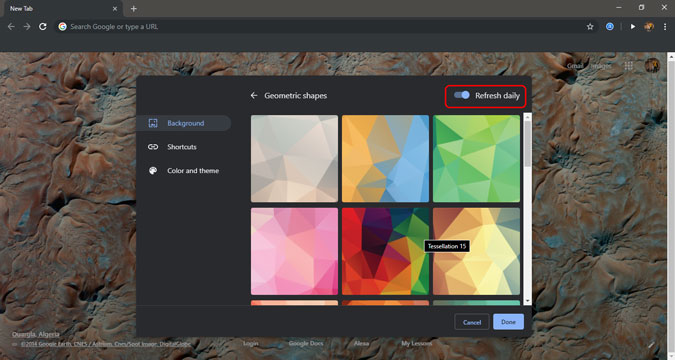The height and width of the screenshot is (360, 675).
Task: Toggle the Refresh daily switch
Action: point(462,95)
